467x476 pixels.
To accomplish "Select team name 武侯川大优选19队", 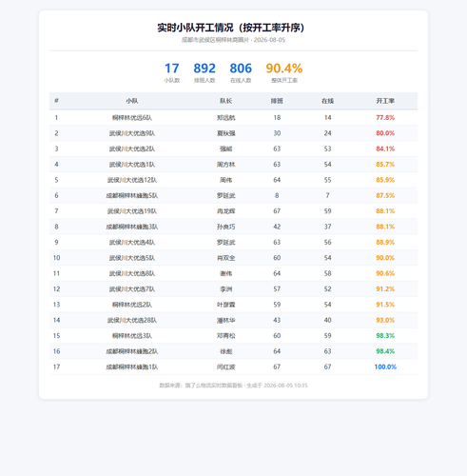I will [132, 211].
